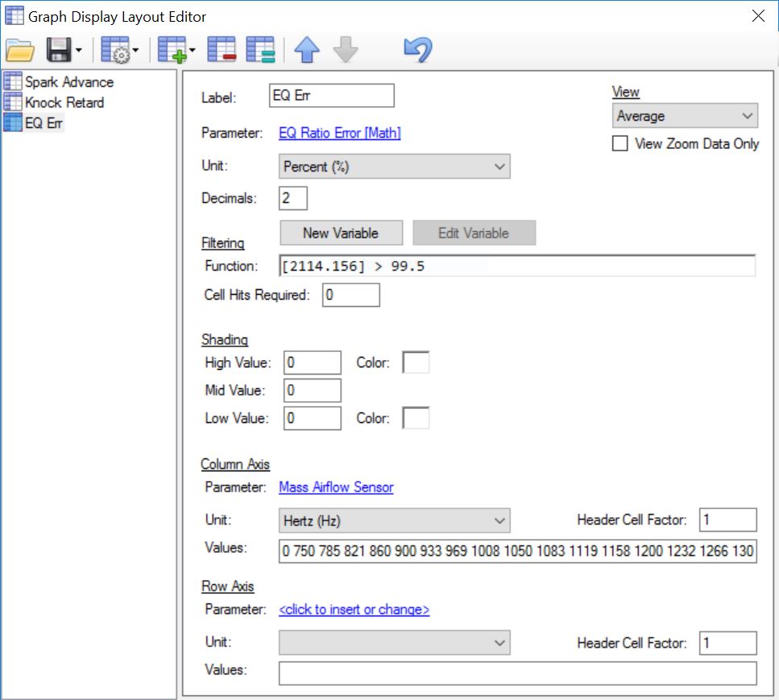Edit Row Axis Values field
The width and height of the screenshot is (779, 700).
(x=517, y=673)
